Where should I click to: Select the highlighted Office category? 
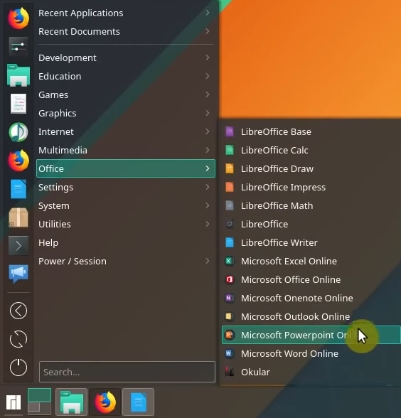pos(126,169)
